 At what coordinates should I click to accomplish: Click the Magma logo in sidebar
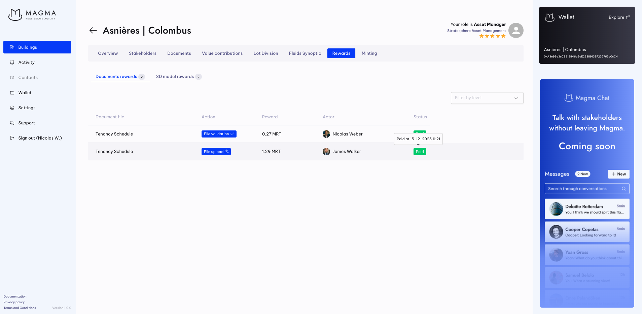click(x=32, y=14)
